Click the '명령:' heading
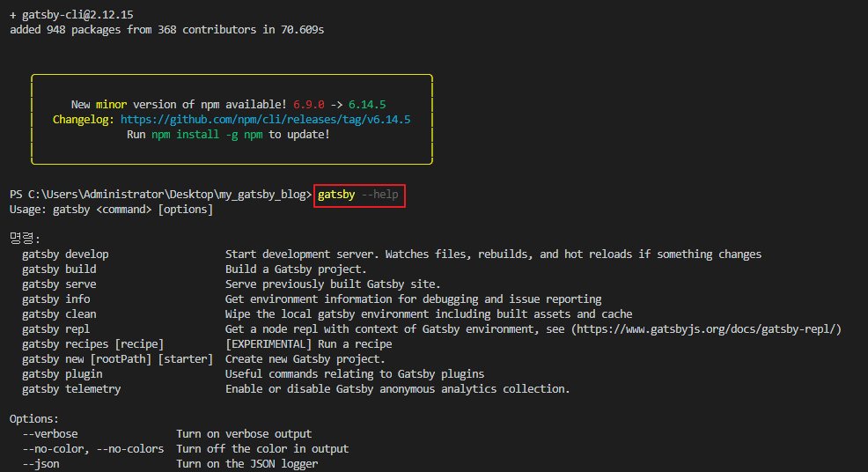868x472 pixels. click(x=25, y=239)
